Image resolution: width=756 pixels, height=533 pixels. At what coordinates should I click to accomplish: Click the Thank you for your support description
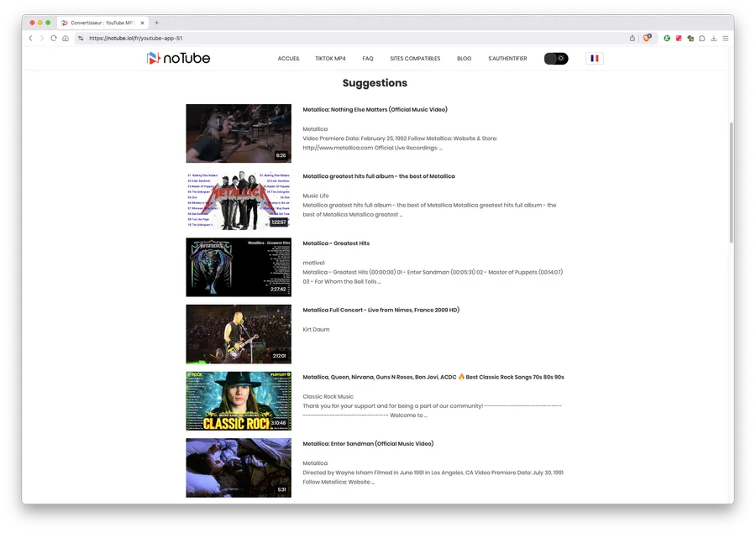[x=432, y=410]
